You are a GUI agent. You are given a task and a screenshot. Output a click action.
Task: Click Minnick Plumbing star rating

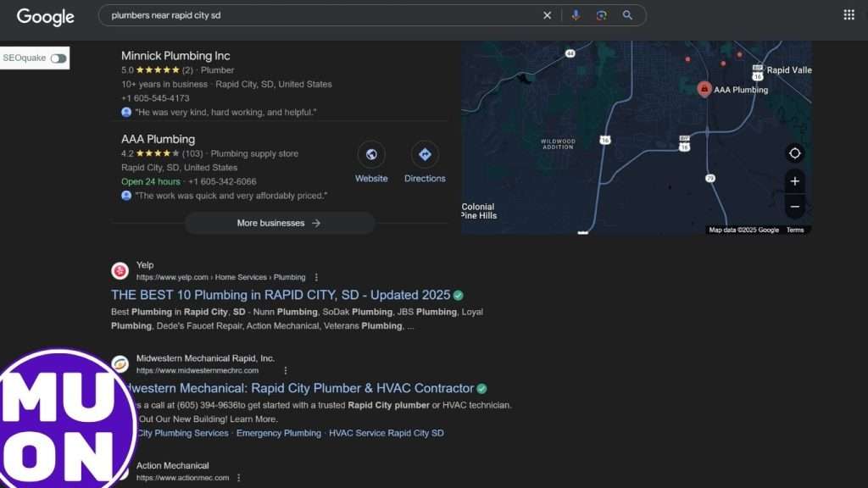pyautogui.click(x=158, y=70)
